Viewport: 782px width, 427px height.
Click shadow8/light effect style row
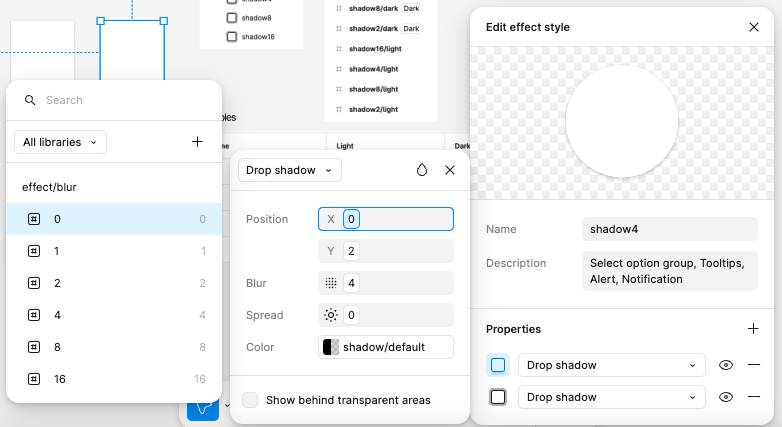[368, 89]
